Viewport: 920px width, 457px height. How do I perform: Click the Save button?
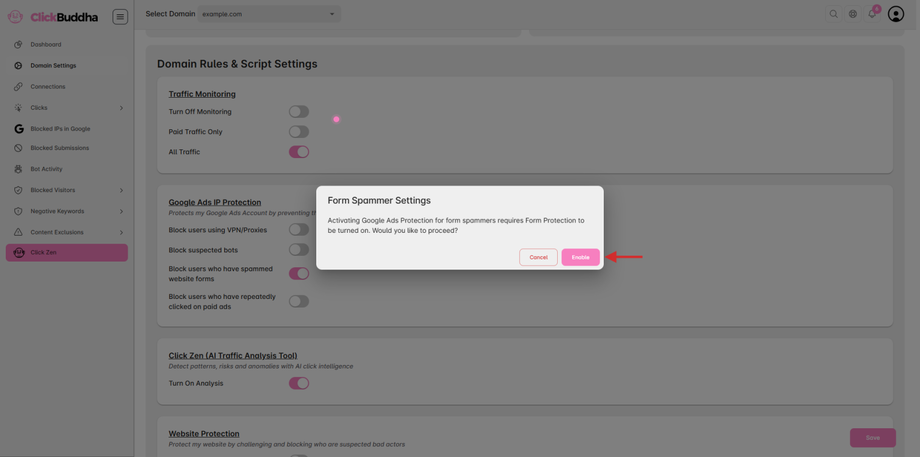pyautogui.click(x=872, y=438)
